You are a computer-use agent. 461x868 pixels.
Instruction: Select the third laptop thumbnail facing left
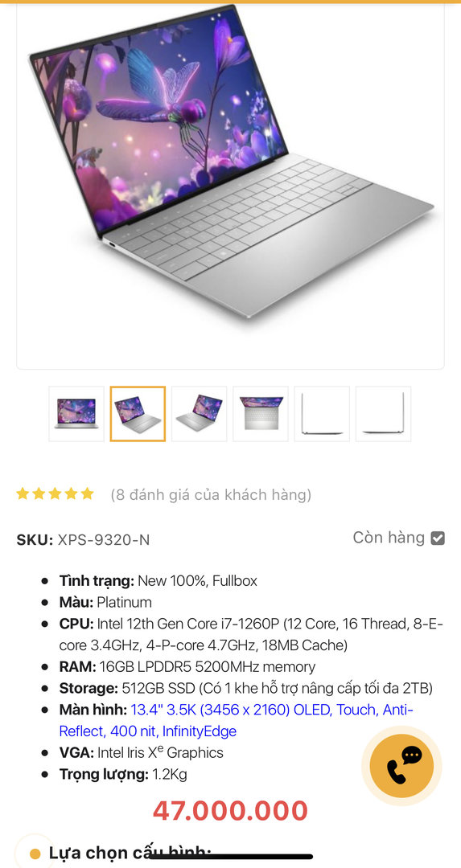point(200,414)
